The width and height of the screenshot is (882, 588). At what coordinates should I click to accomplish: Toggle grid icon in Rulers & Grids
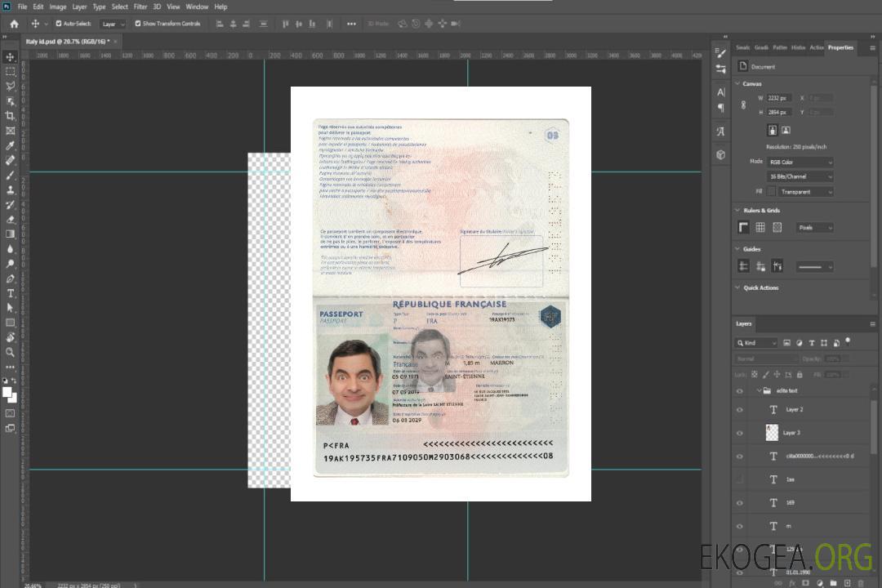pyautogui.click(x=760, y=227)
